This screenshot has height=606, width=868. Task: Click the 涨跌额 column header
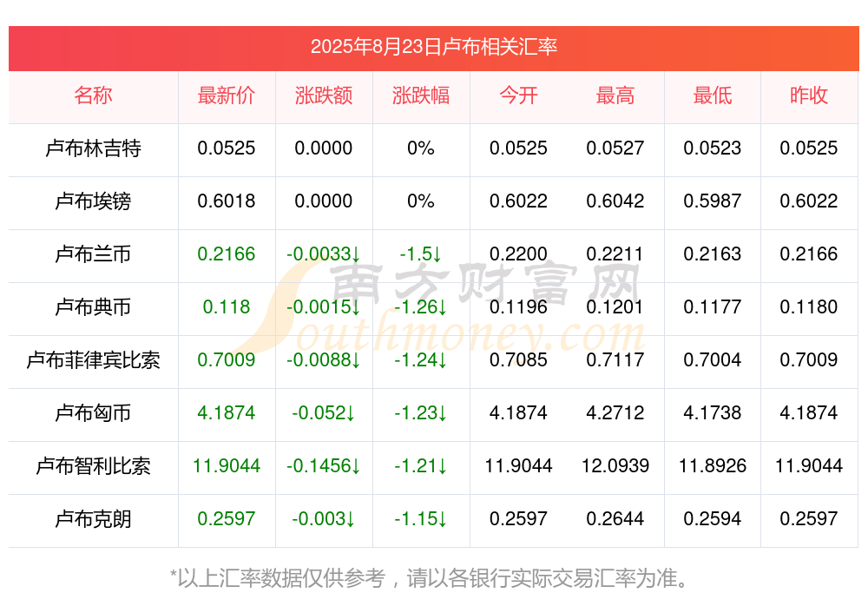(324, 96)
